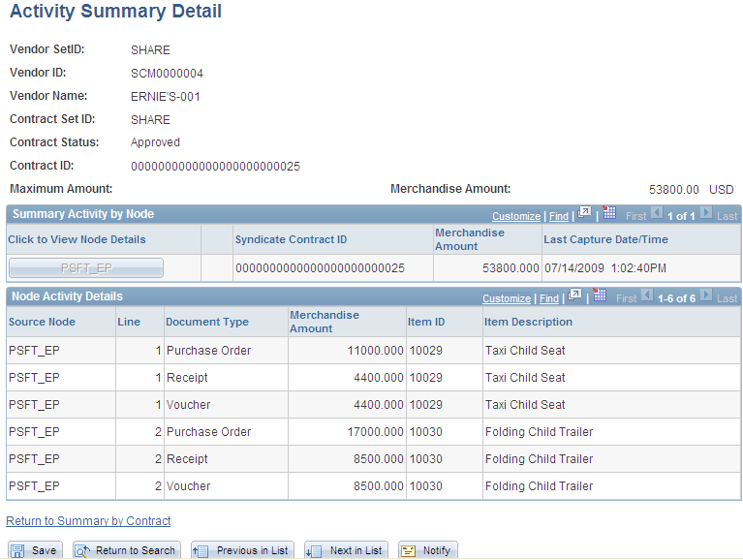743x560 pixels.
Task: Click the Notify button
Action: tap(428, 550)
